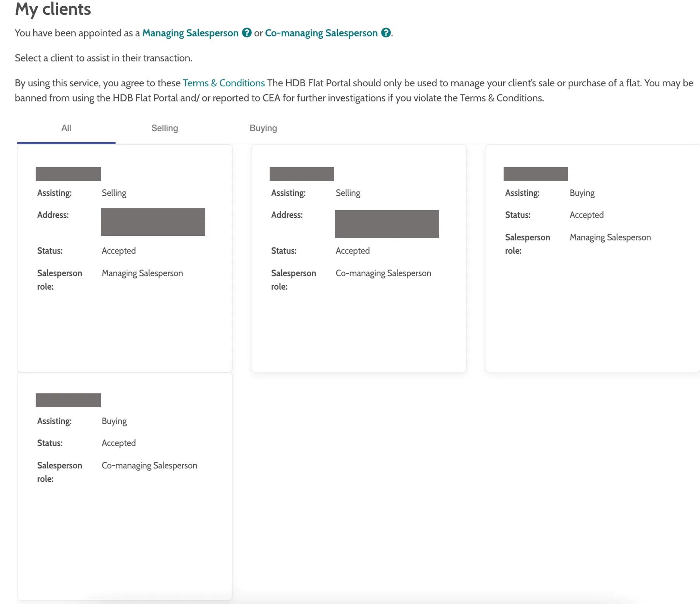Viewport: 700px width, 604px height.
Task: Click Buying value on the bottom-left card
Action: point(114,421)
